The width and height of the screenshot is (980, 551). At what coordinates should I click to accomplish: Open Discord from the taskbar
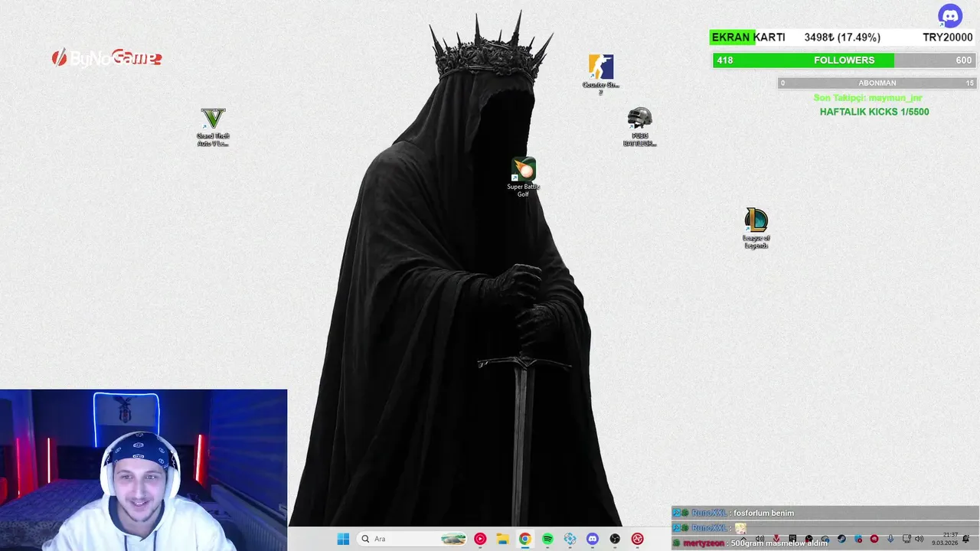[592, 539]
